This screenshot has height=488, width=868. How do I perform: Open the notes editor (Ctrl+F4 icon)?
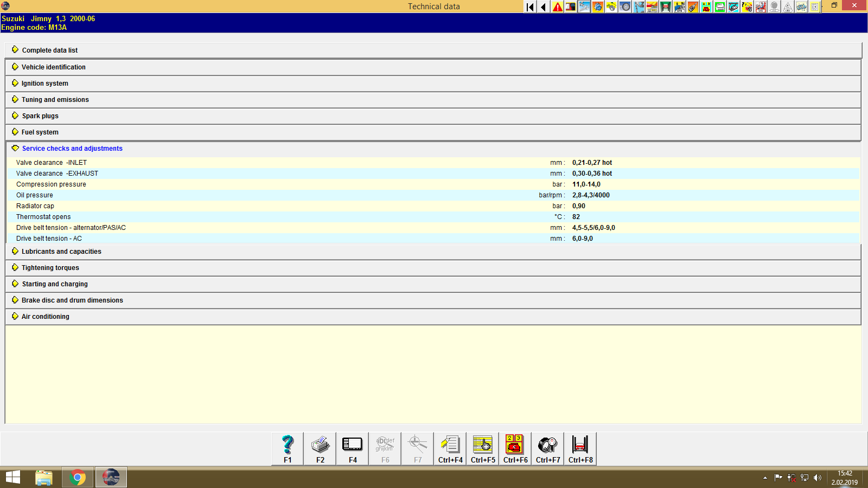(450, 448)
